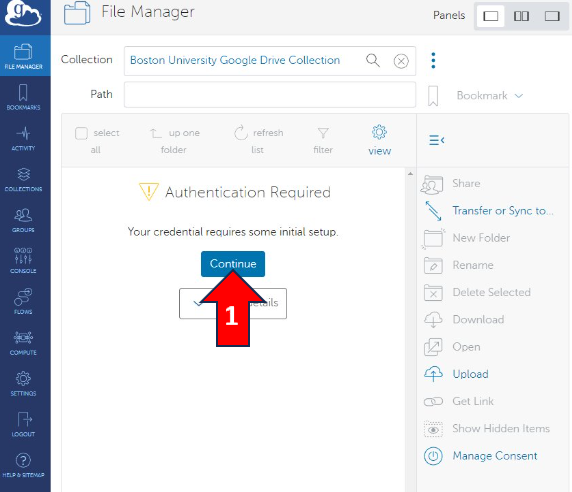Image resolution: width=572 pixels, height=492 pixels.
Task: Click into the Path input field
Action: point(270,95)
